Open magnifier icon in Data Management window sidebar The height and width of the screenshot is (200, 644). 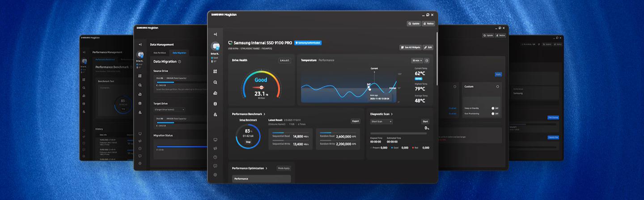pyautogui.click(x=140, y=85)
